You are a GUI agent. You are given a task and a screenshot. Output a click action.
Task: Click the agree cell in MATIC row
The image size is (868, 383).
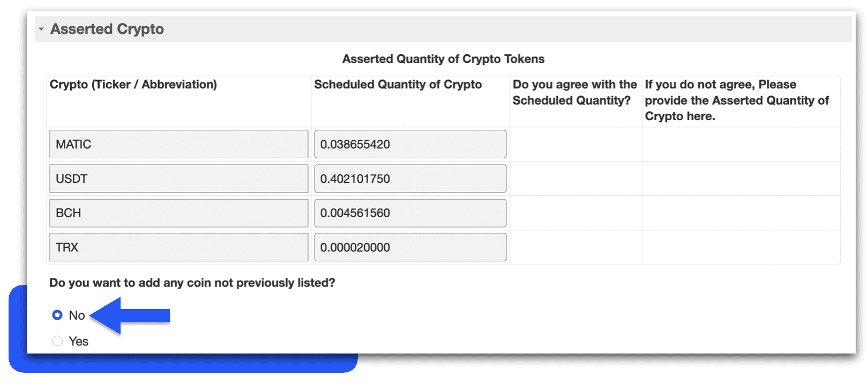[575, 144]
